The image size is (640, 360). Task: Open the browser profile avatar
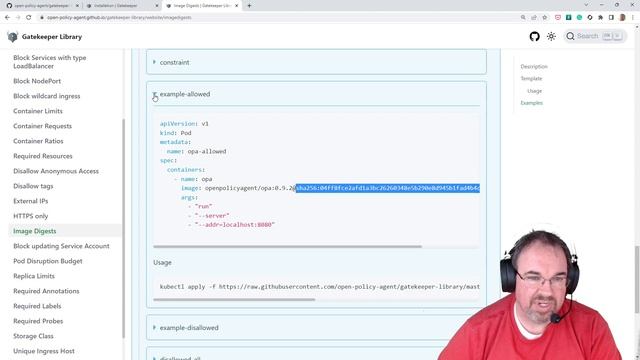point(622,18)
